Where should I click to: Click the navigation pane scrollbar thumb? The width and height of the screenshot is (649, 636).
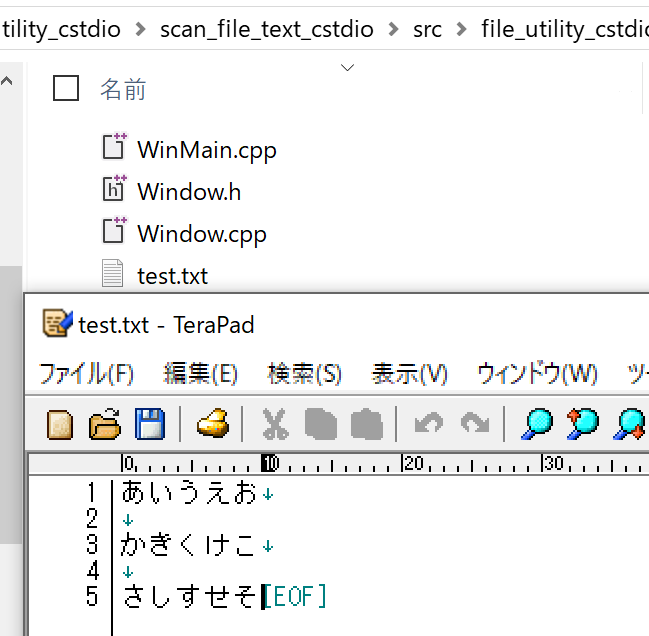(x=11, y=404)
